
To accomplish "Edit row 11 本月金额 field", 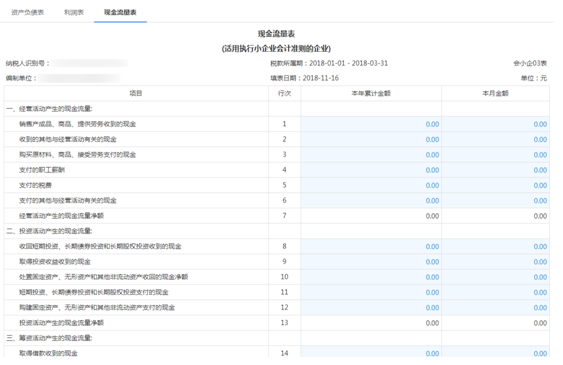I will (495, 292).
